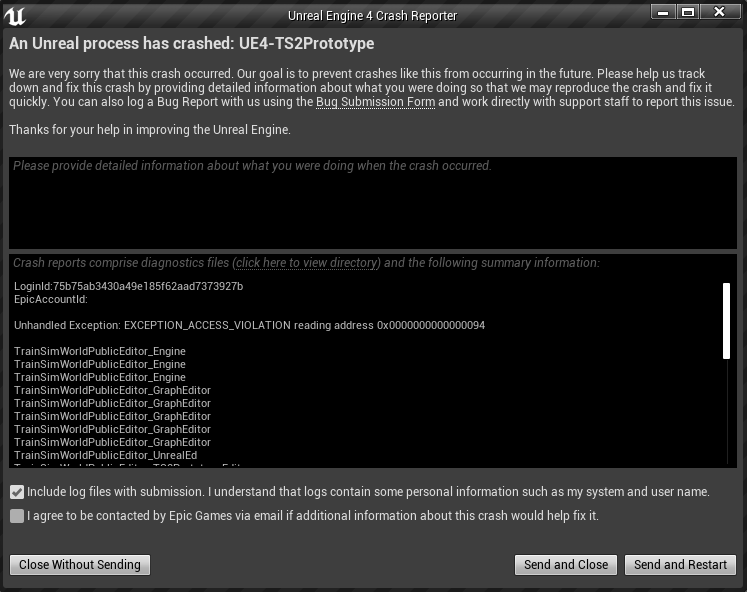Maximize the Crash Reporter window

[x=687, y=11]
